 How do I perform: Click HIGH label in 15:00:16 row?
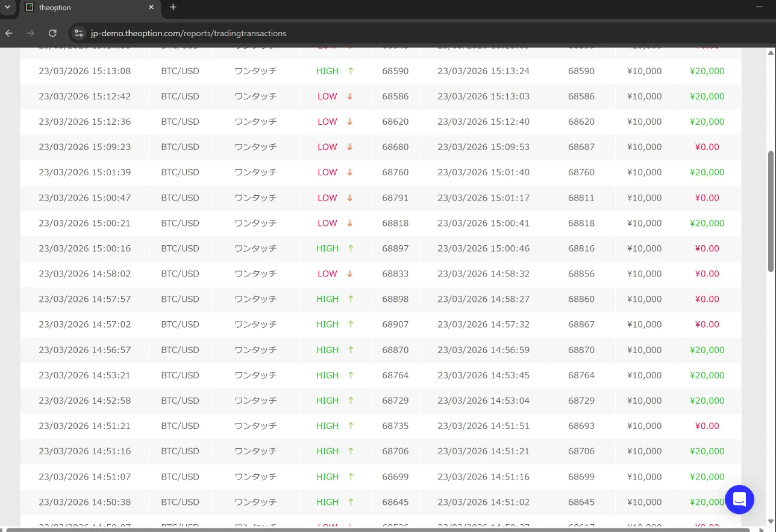click(x=327, y=248)
